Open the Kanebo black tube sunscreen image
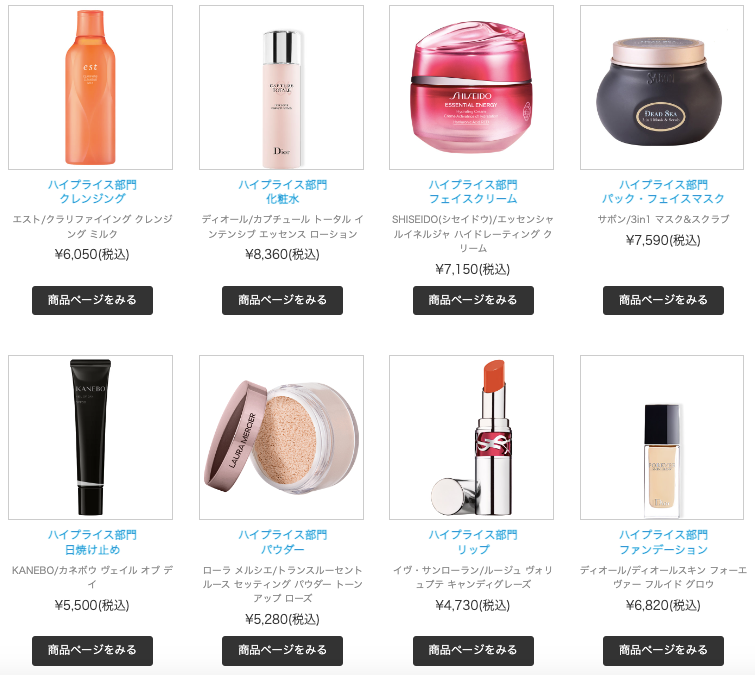The image size is (755, 675). 91,437
